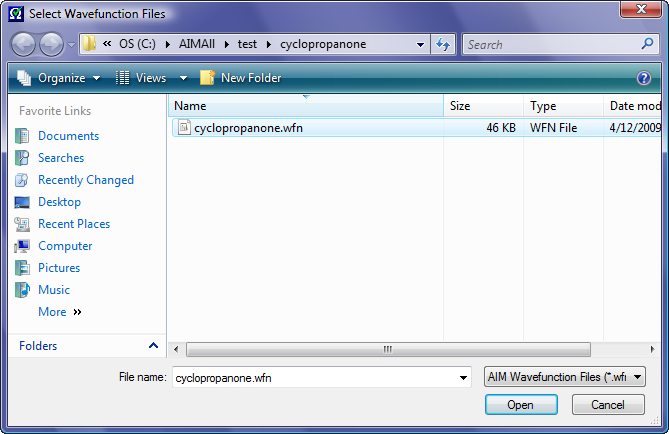
Task: Sort files by Name column header
Action: 190,106
